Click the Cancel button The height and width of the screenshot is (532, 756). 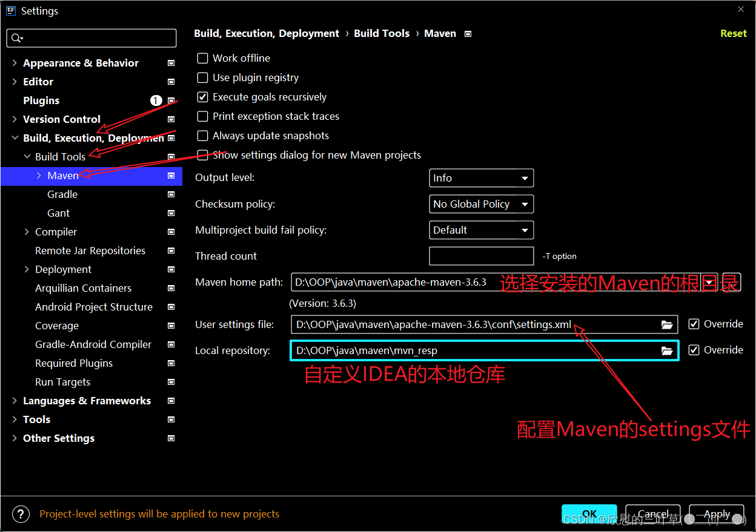[x=653, y=514]
